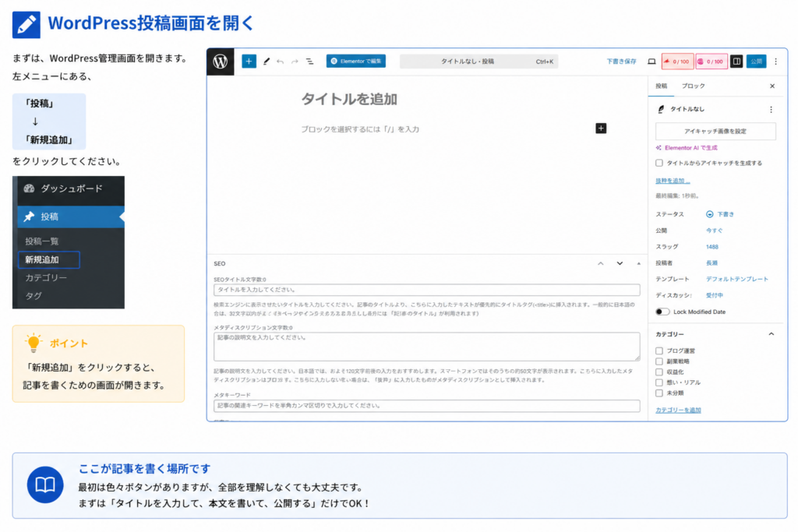Click the メタディスクリプション textarea
The image size is (798, 532).
coord(426,347)
